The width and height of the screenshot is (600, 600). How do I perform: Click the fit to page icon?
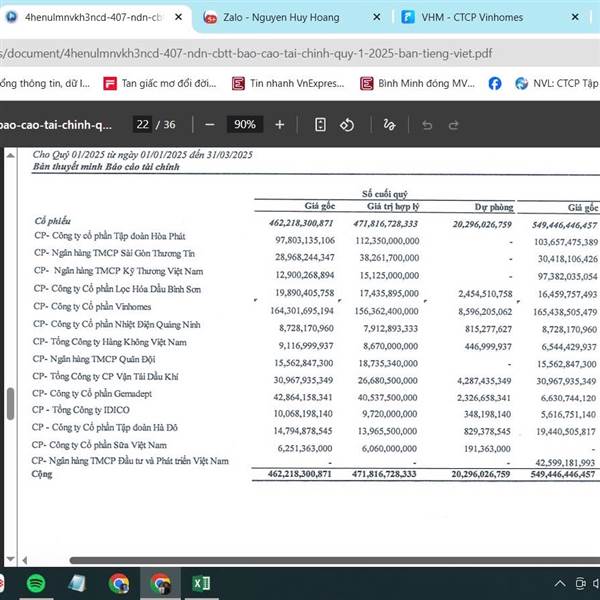(320, 125)
